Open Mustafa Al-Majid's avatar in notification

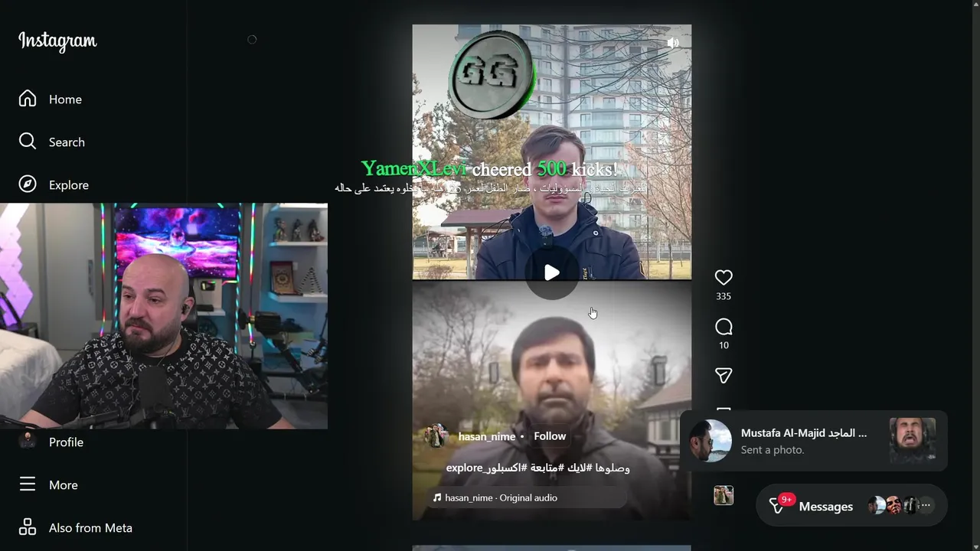pyautogui.click(x=710, y=441)
